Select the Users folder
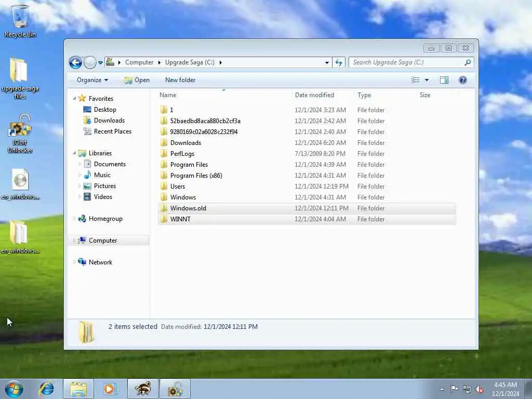 tap(307, 187)
